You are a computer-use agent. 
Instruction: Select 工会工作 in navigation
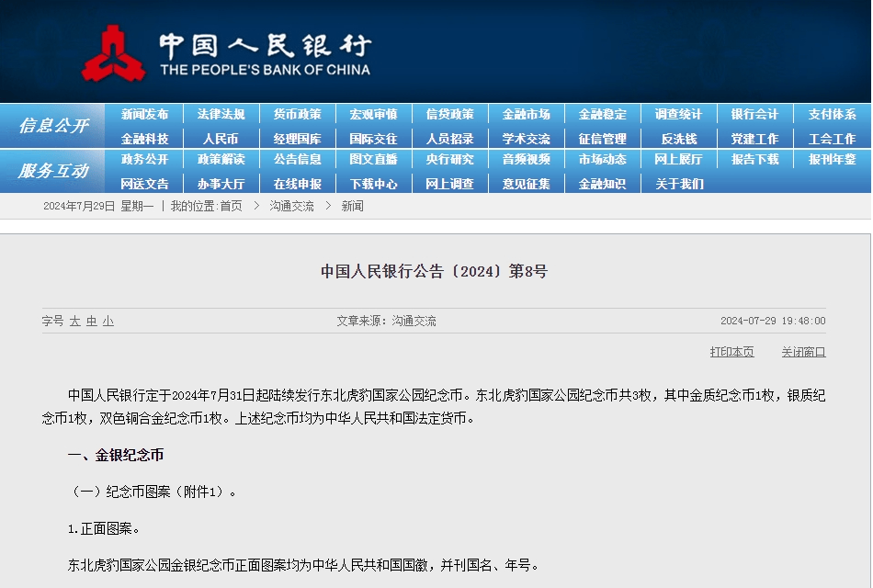[x=833, y=139]
